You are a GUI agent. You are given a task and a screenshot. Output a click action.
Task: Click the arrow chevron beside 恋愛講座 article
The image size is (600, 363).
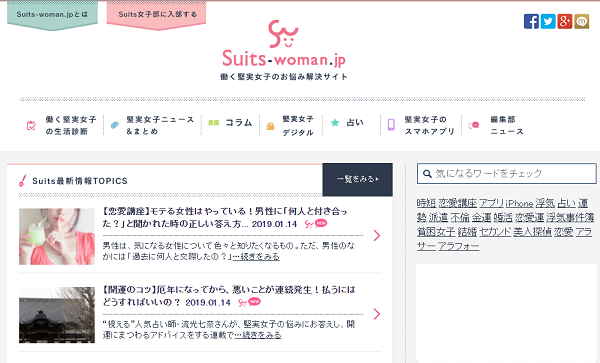click(377, 236)
